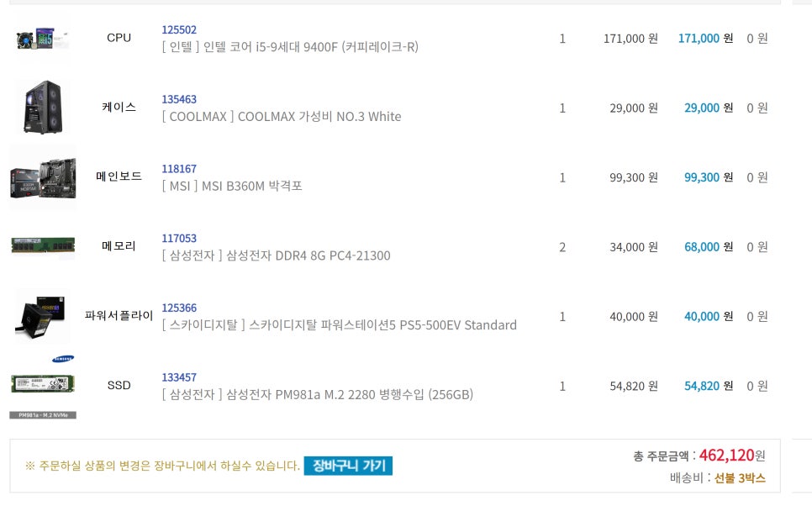The image size is (812, 511).
Task: Open product code 135463 link
Action: pos(179,99)
